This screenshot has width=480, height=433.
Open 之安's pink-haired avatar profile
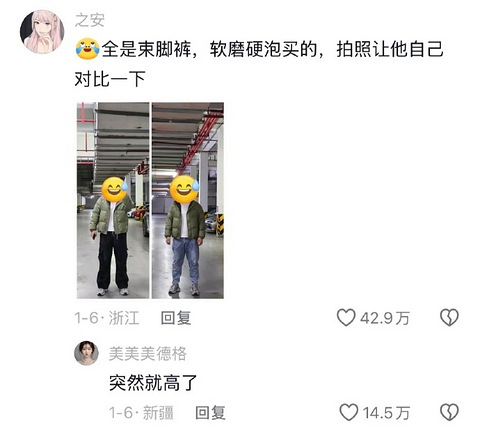(42, 32)
